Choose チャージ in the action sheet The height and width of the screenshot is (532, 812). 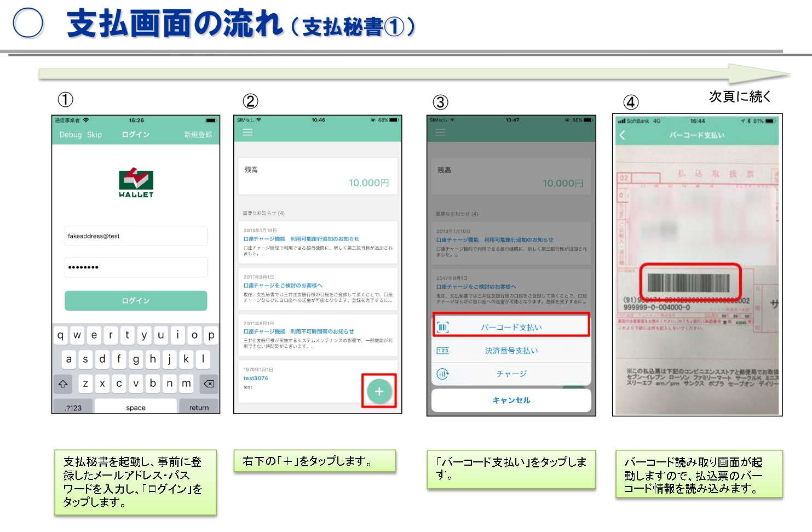point(511,374)
